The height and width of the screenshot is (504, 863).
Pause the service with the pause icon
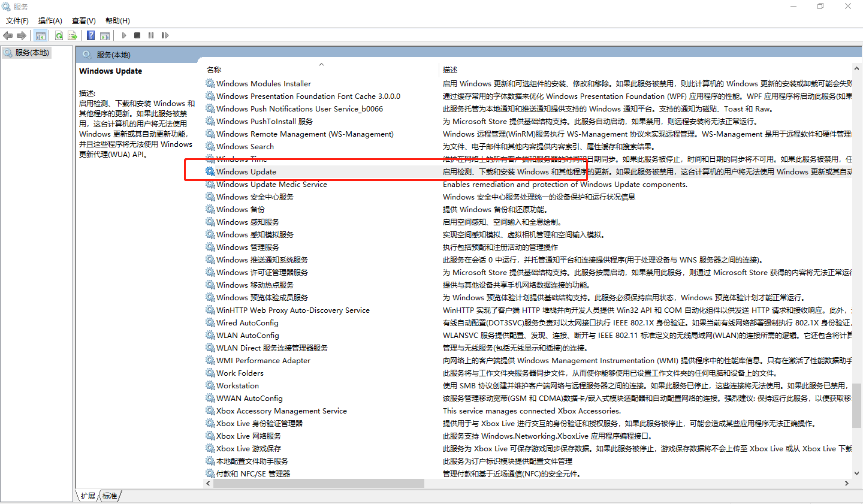tap(151, 35)
